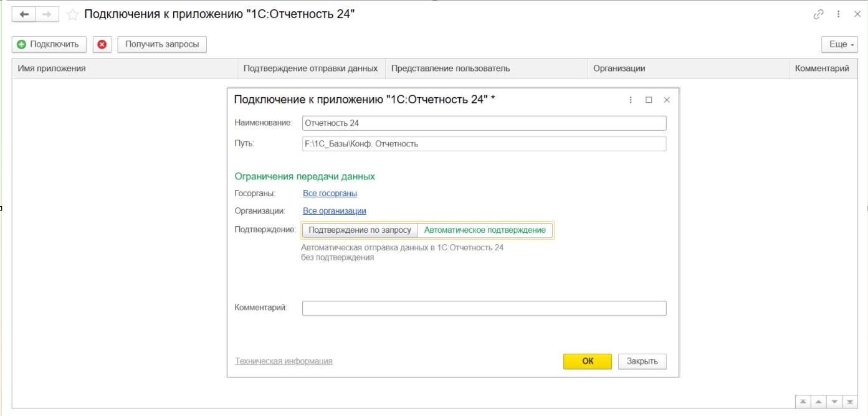Click the Получить запросы button

pos(162,44)
